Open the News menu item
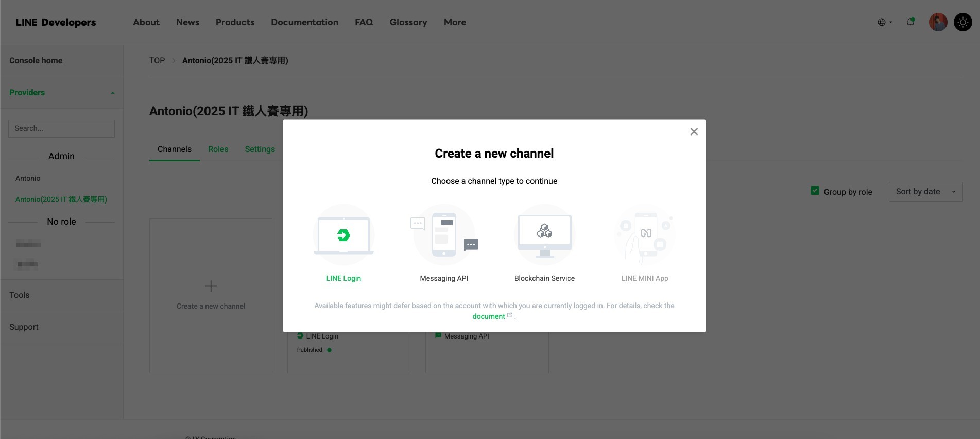 click(187, 22)
